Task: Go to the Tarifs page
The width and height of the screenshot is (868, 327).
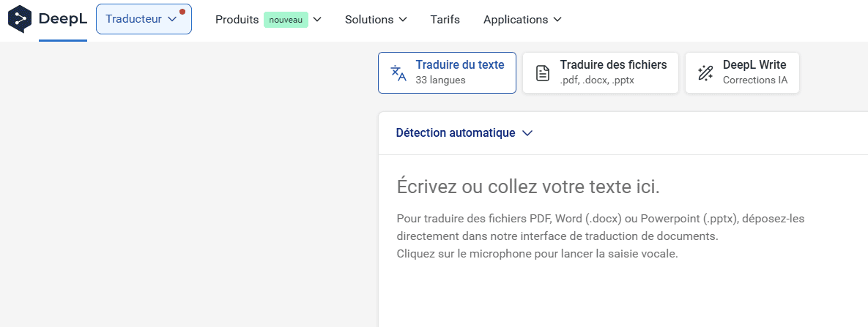Action: [x=445, y=19]
